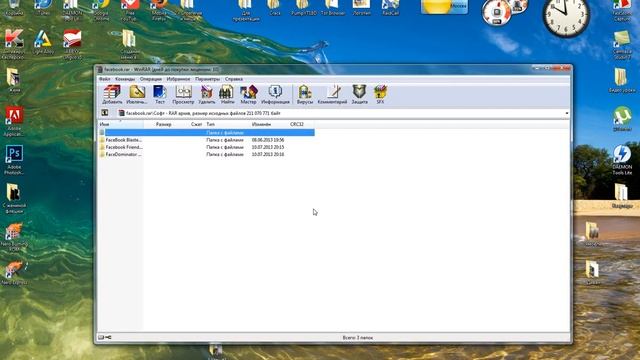This screenshot has height=360, width=640.
Task: Expand the archive path dropdown arrow
Action: pyautogui.click(x=567, y=113)
